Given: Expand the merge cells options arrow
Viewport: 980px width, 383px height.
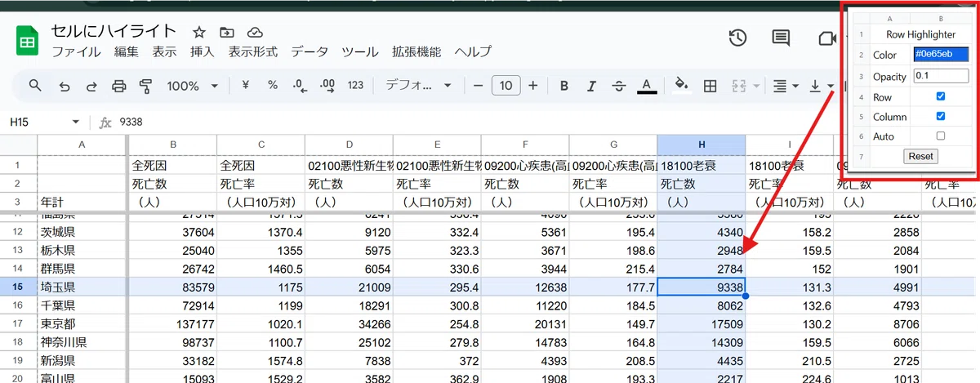Looking at the screenshot, I should coord(756,86).
